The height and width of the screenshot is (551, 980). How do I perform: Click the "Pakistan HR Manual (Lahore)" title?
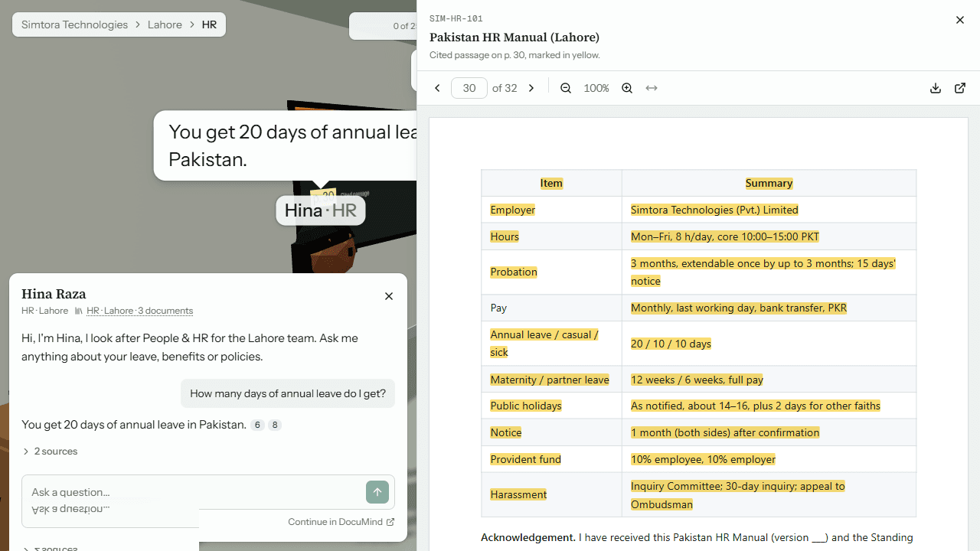click(514, 37)
